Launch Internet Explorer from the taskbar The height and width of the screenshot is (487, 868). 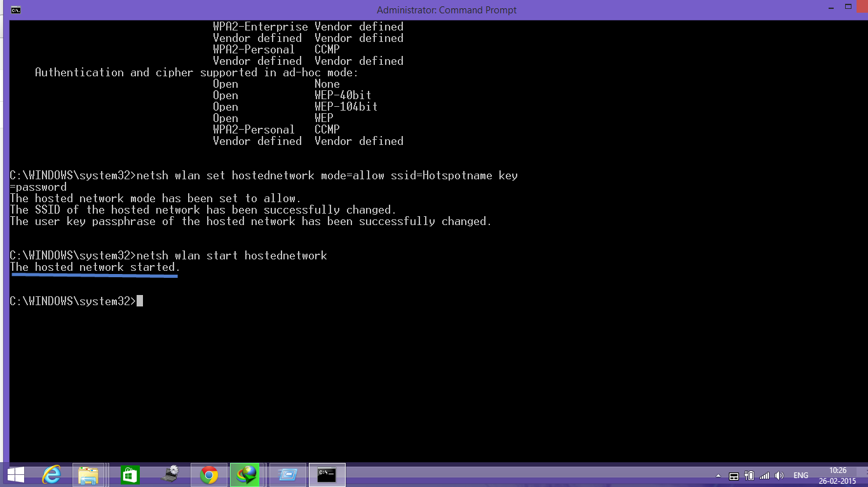tap(52, 475)
